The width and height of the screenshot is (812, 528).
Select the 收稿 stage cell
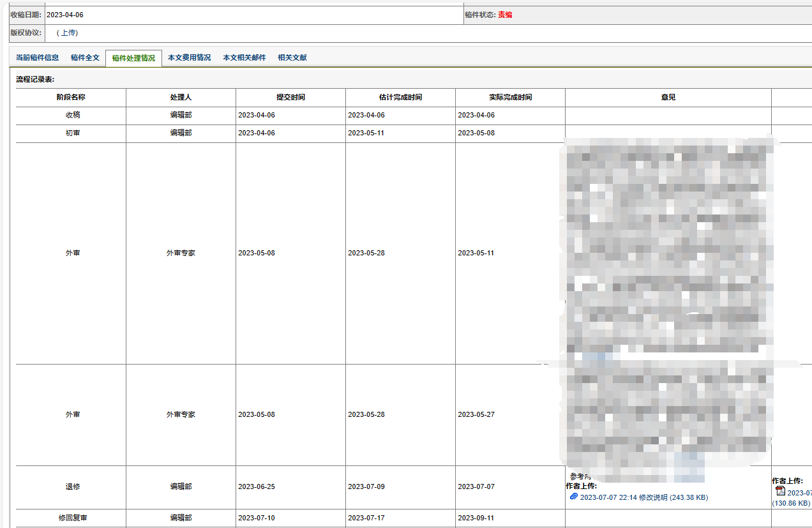click(x=72, y=116)
